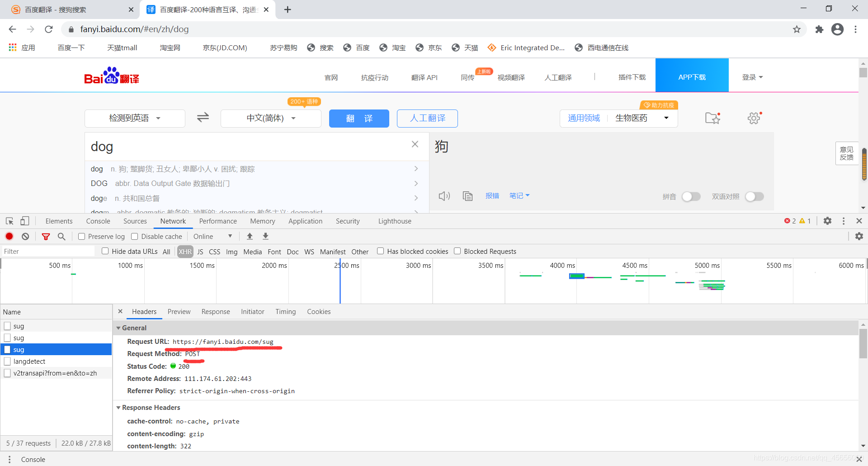Image resolution: width=868 pixels, height=466 pixels.
Task: Select the langdetect request row
Action: click(x=56, y=361)
